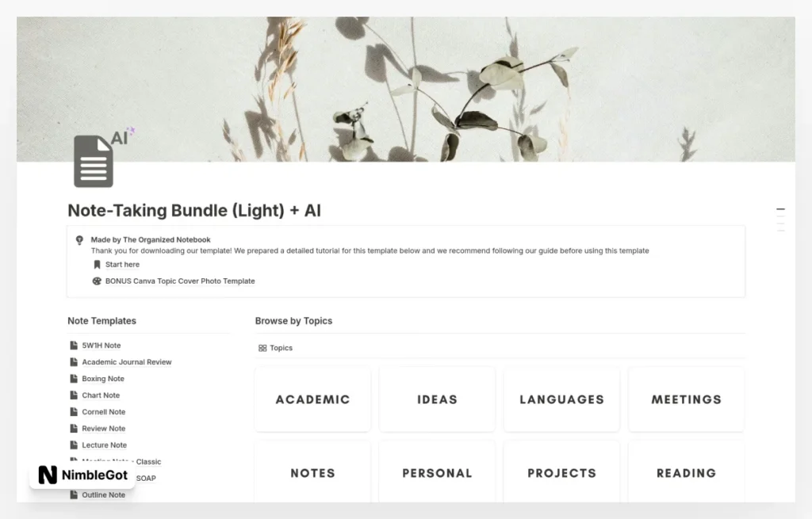Open the MEETINGS topic card
The height and width of the screenshot is (519, 812).
point(686,399)
